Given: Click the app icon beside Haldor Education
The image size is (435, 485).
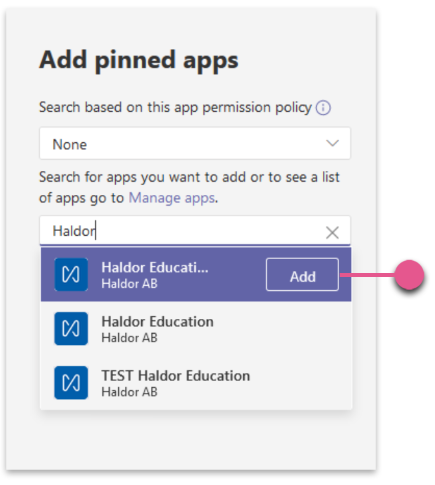Looking at the screenshot, I should pyautogui.click(x=71, y=329).
